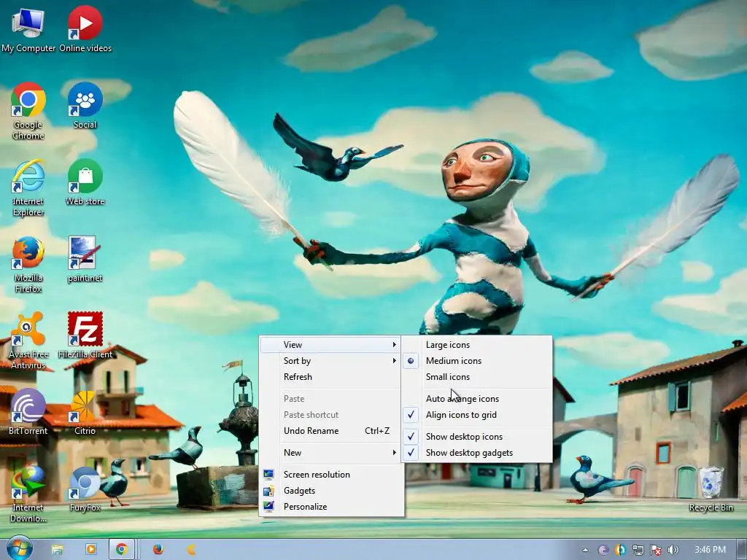
Task: Open Personalize from the context menu
Action: tap(330, 507)
